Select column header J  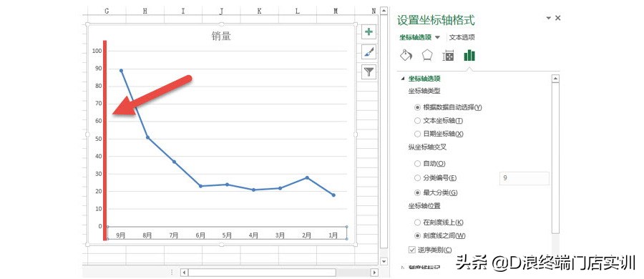pos(221,11)
